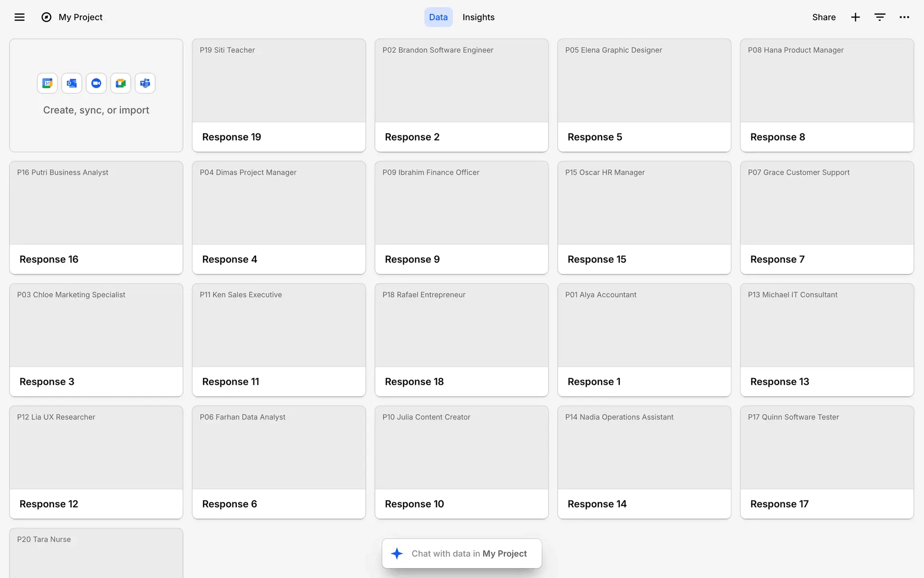Open the three-dot more options menu
This screenshot has height=578, width=924.
point(904,17)
